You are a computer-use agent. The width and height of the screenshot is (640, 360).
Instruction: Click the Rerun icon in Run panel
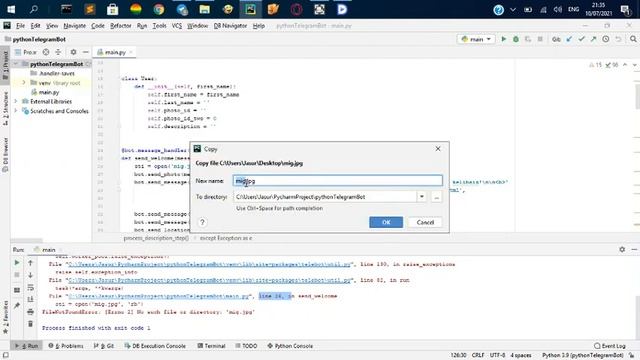pyautogui.click(x=17, y=263)
